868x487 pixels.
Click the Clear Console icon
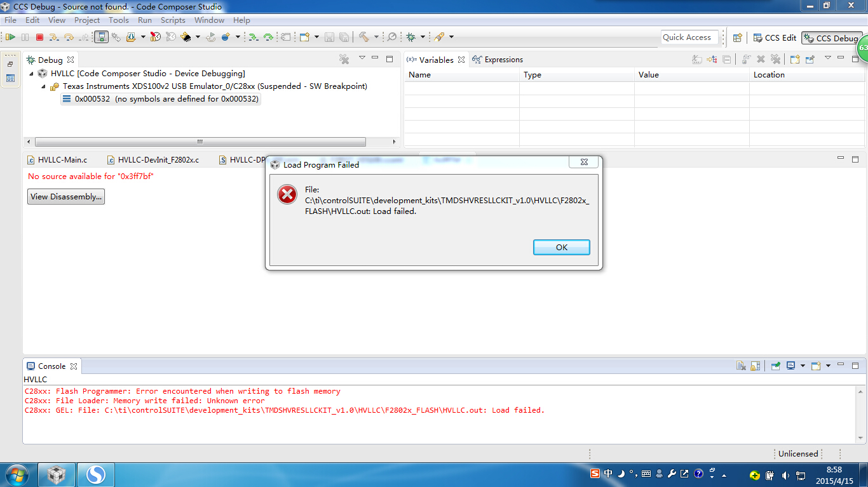[x=741, y=366]
